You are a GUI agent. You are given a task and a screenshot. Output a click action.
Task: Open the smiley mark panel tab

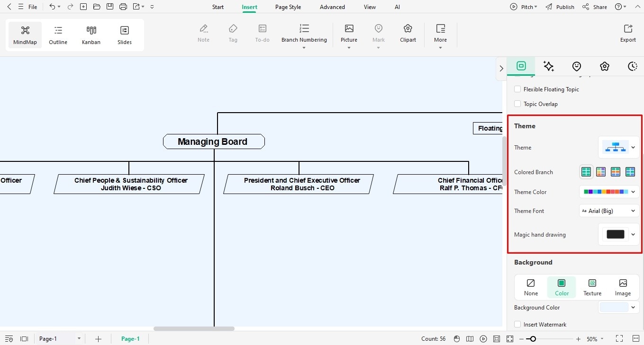(x=576, y=66)
